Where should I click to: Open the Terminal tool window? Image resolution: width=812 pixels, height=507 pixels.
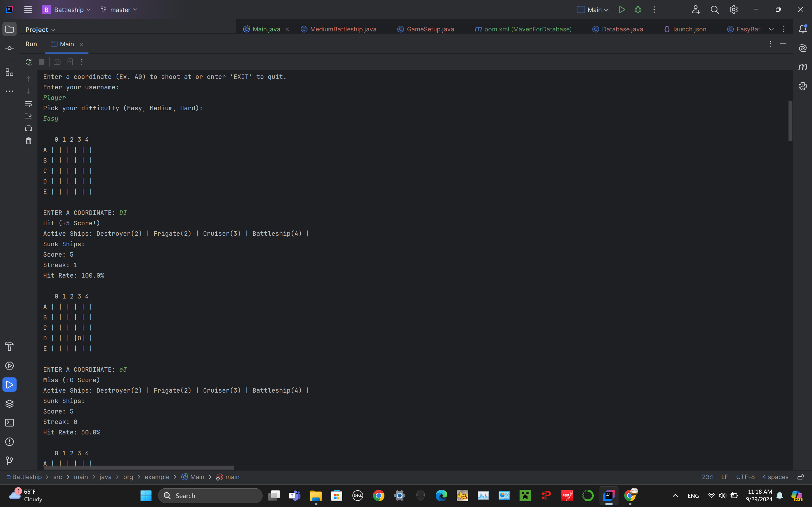(x=10, y=422)
